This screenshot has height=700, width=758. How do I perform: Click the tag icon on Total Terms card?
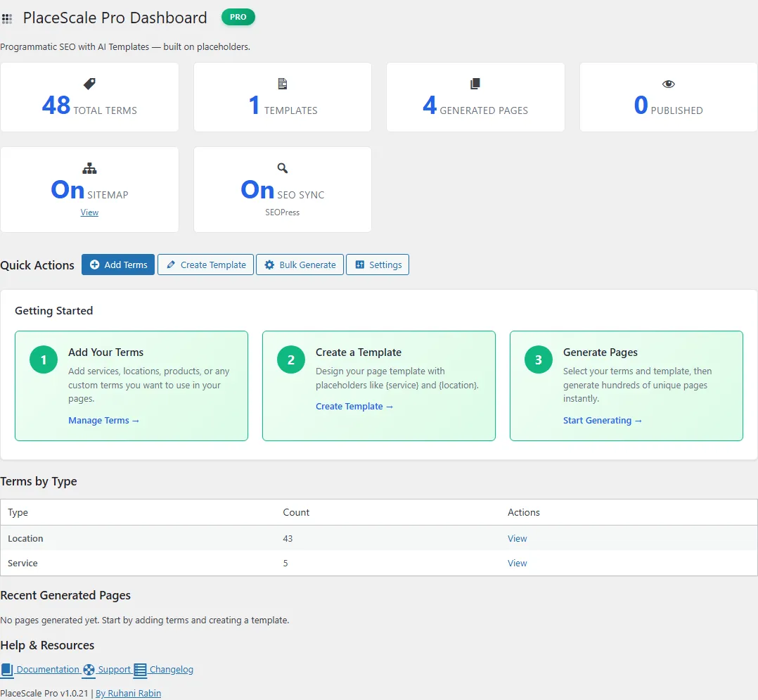89,83
